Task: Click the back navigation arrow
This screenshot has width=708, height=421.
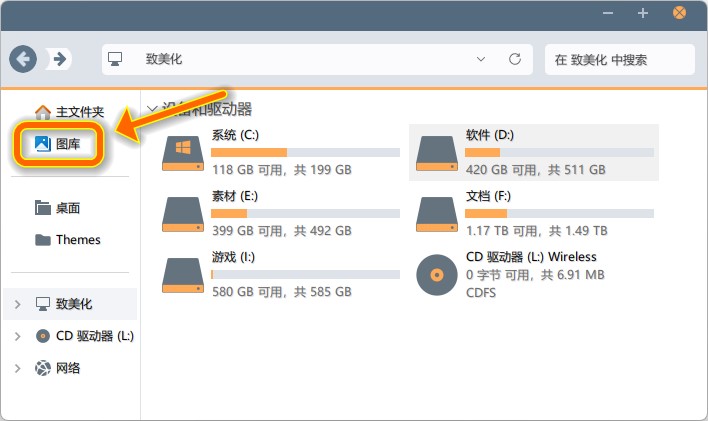Action: pos(24,59)
